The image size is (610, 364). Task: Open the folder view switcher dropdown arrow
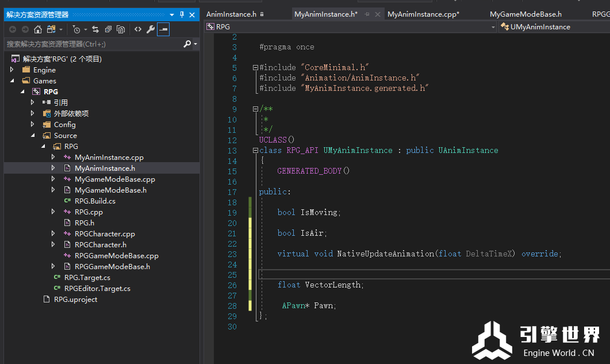(61, 29)
